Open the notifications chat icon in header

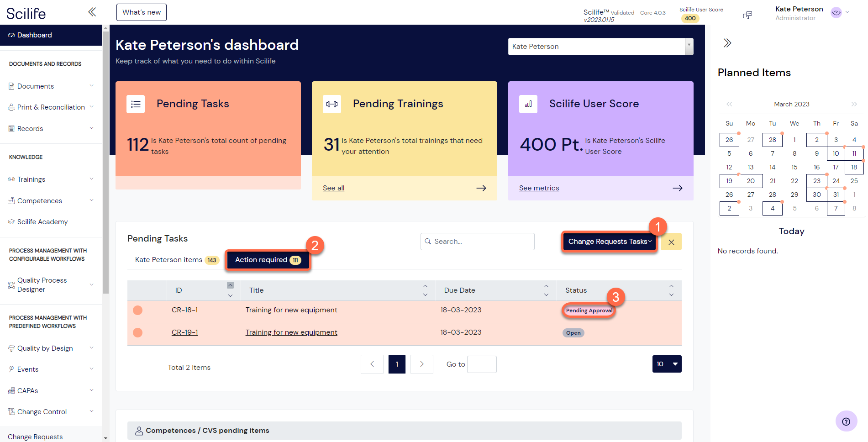point(747,15)
